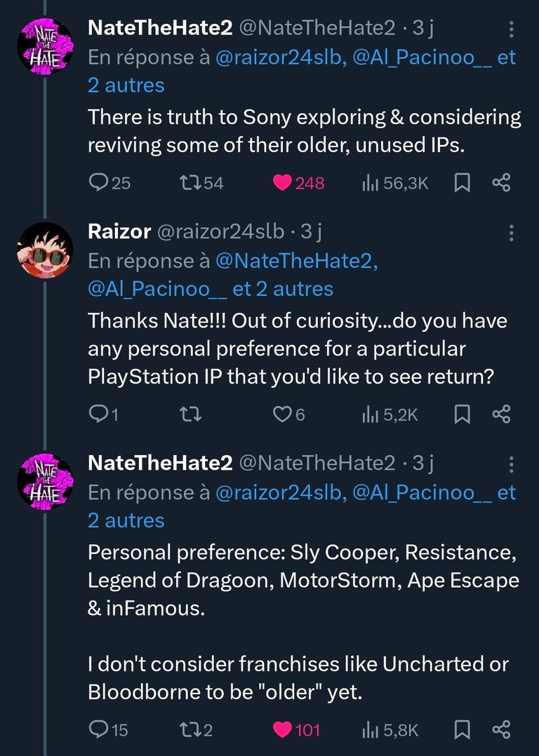Share the first NateTheHate2 tweet
Viewport: 539px width, 756px height.
[501, 183]
